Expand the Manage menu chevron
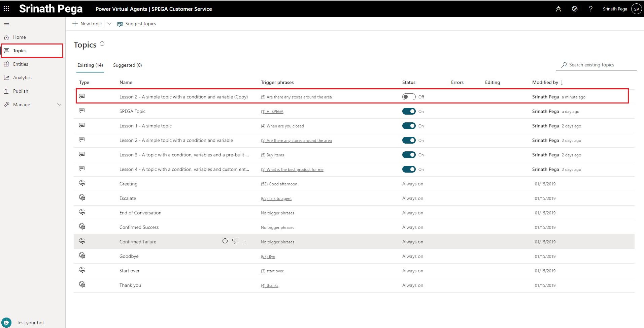The height and width of the screenshot is (328, 644). [59, 105]
